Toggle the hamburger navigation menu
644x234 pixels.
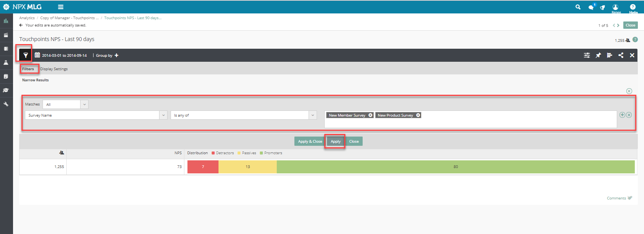click(x=61, y=7)
